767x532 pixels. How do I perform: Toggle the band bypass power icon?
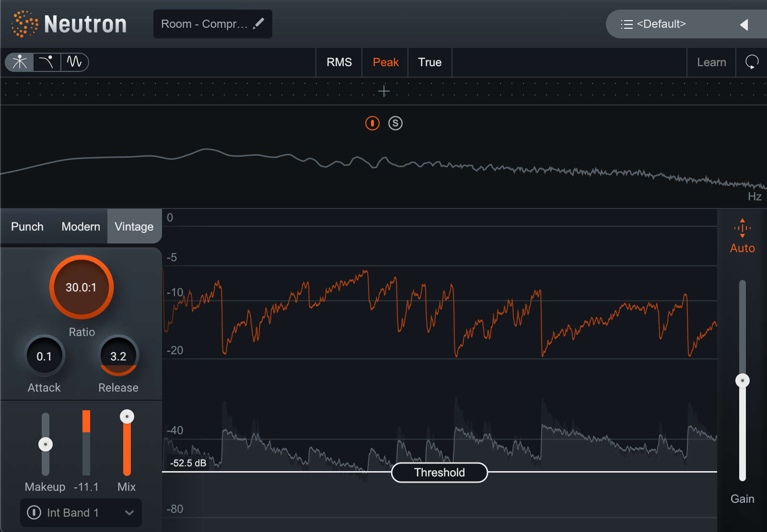tap(372, 123)
